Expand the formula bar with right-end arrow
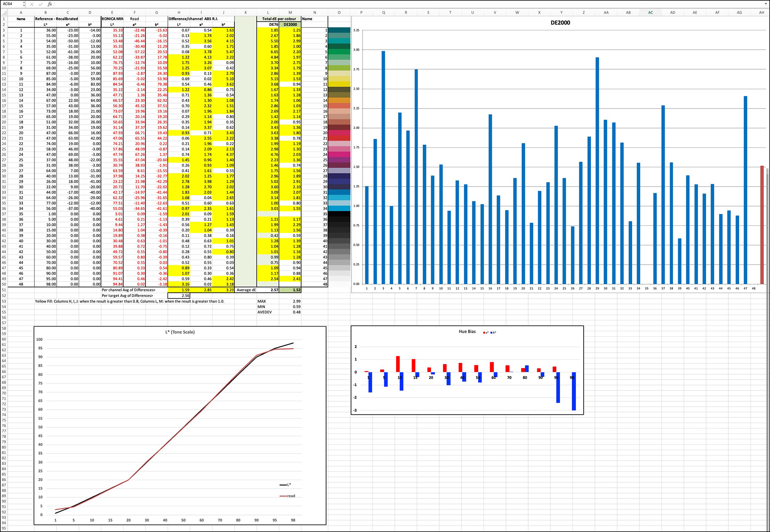Screen dimensions: 770x532 click(766, 4)
